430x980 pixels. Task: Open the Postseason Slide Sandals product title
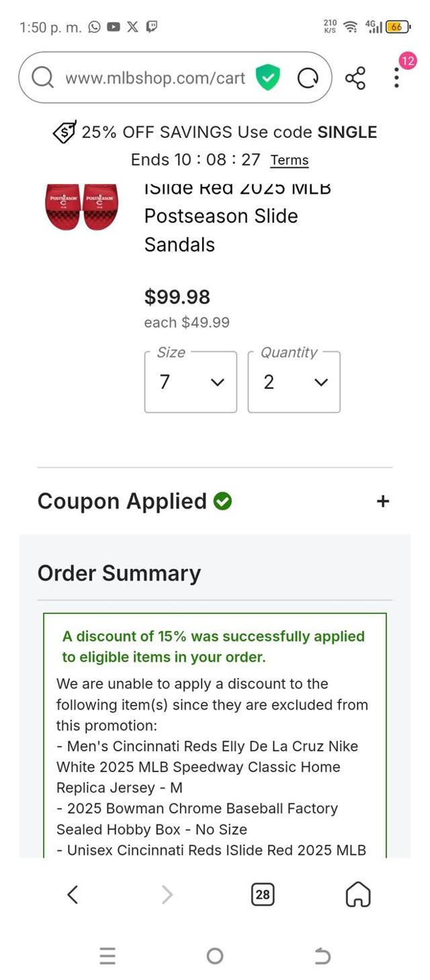221,216
